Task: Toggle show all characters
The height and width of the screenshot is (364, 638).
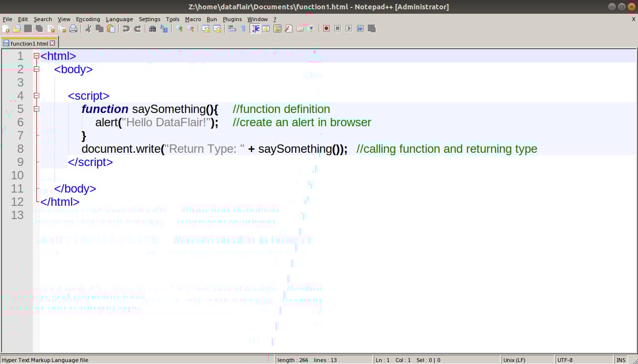Action: pos(243,28)
